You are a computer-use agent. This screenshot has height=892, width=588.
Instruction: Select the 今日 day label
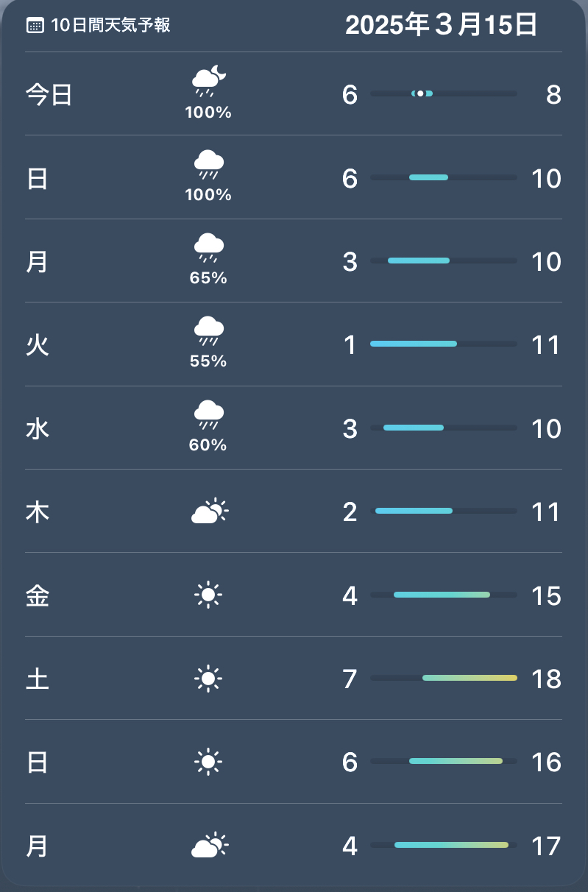[49, 95]
